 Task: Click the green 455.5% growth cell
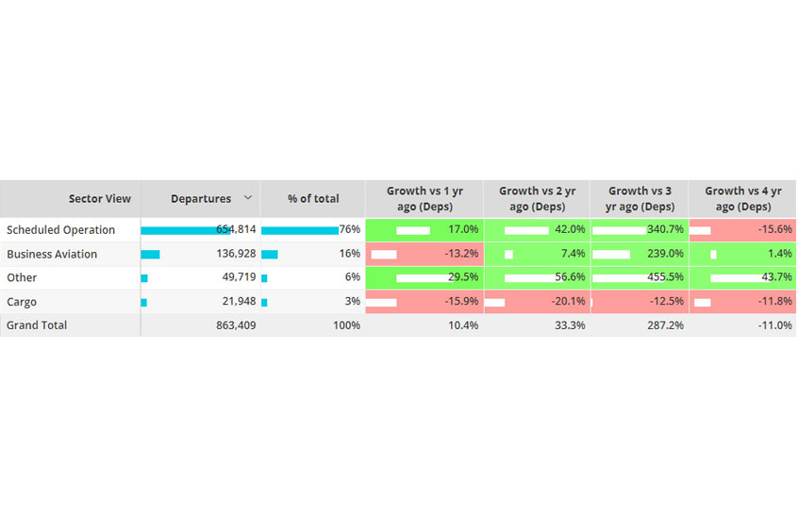(x=640, y=278)
